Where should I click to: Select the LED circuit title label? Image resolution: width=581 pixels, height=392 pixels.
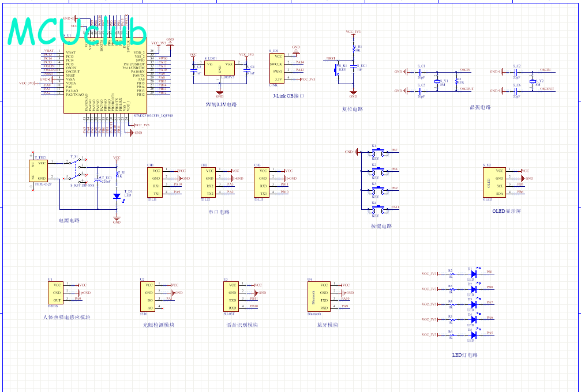pos(464,355)
